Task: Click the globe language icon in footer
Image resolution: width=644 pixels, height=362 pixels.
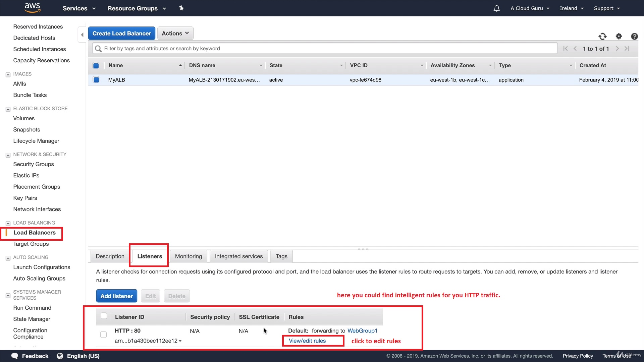Action: click(x=60, y=356)
